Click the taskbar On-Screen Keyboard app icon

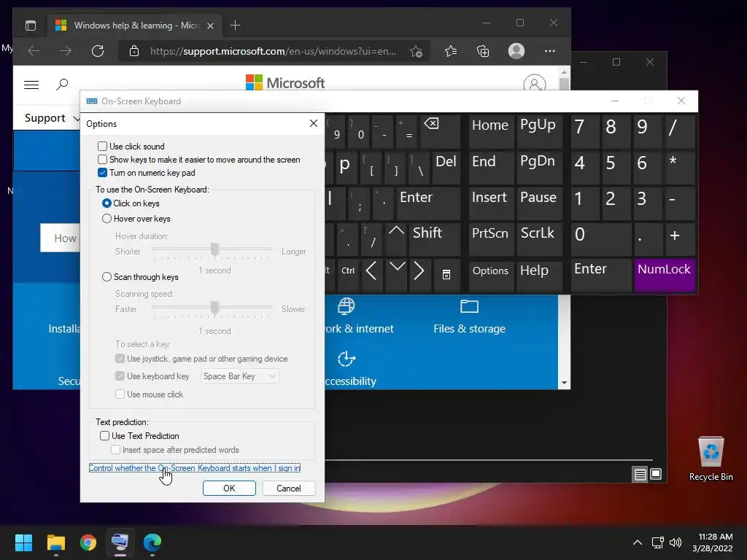[120, 542]
